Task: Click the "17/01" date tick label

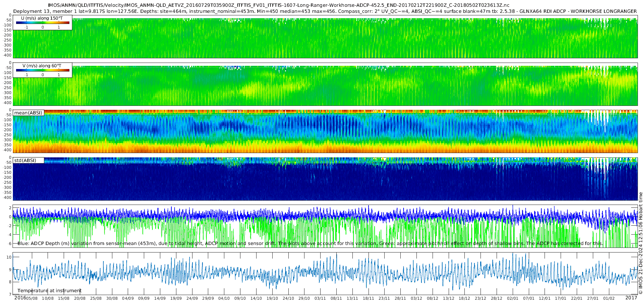Action: point(561,299)
